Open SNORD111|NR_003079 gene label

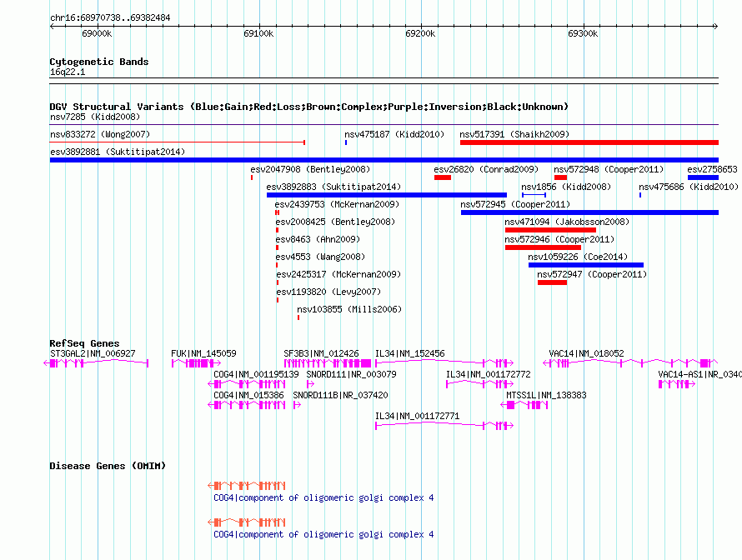pyautogui.click(x=351, y=375)
